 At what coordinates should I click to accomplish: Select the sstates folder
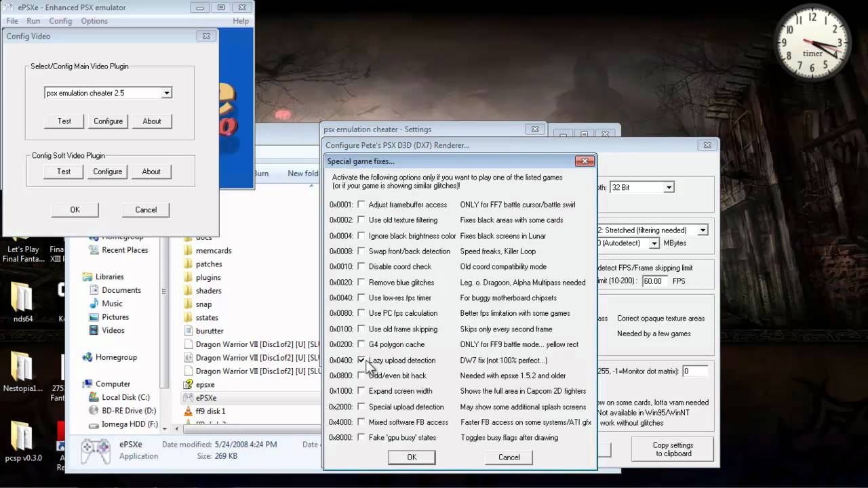pos(207,317)
